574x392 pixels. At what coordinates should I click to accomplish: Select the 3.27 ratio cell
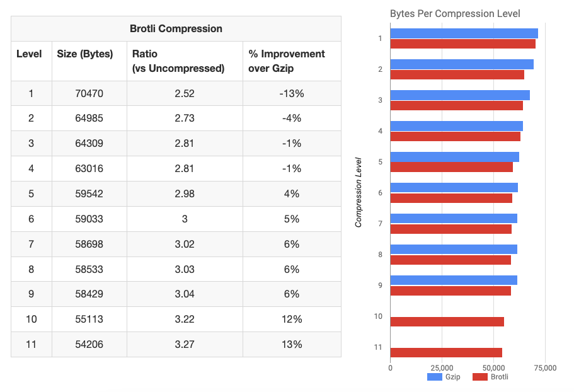(185, 344)
